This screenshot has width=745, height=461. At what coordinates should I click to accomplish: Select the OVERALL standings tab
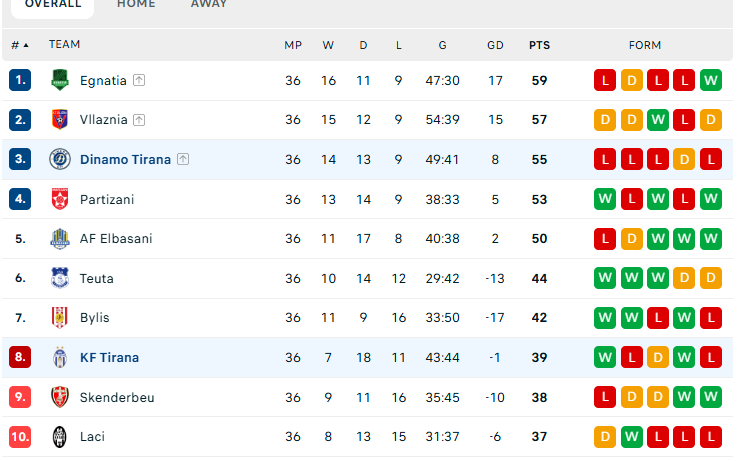click(x=53, y=5)
